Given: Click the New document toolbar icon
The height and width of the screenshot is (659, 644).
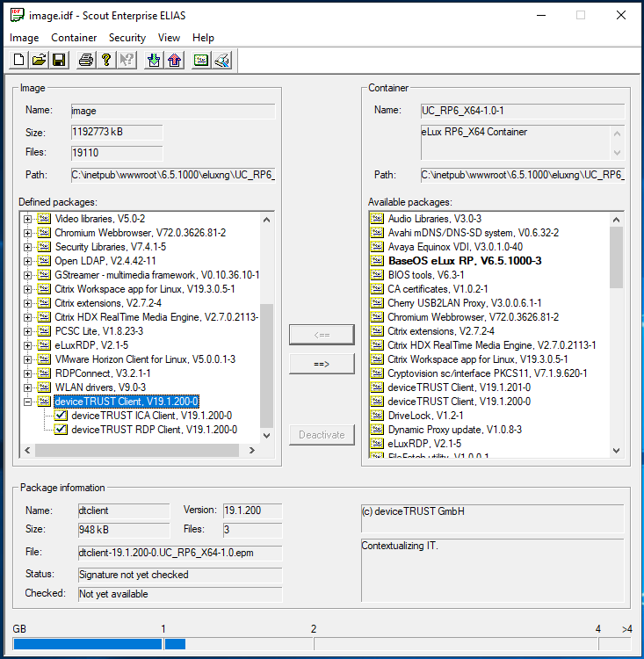Looking at the screenshot, I should 18,60.
